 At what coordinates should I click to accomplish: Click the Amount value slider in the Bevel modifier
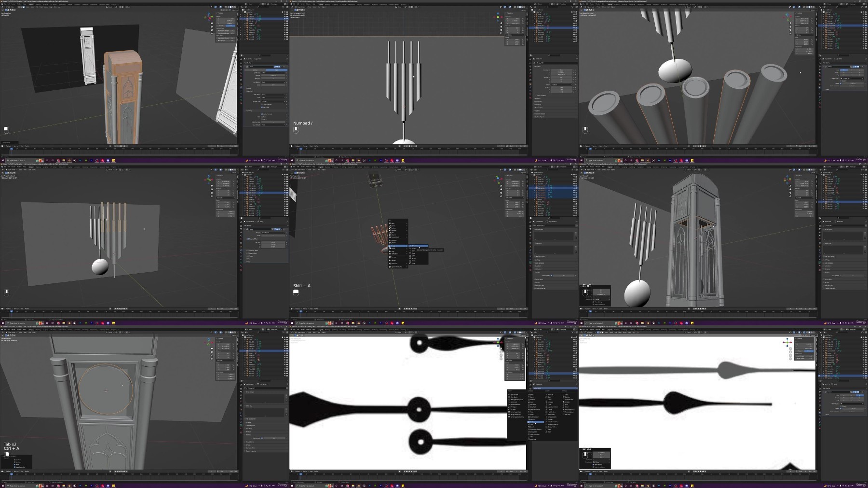click(x=273, y=75)
